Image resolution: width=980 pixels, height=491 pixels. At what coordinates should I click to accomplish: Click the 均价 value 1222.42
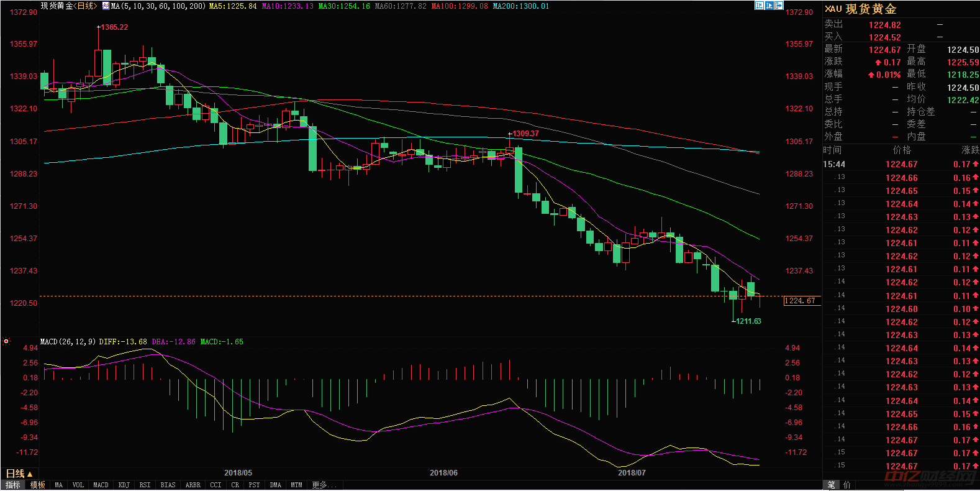tap(963, 100)
